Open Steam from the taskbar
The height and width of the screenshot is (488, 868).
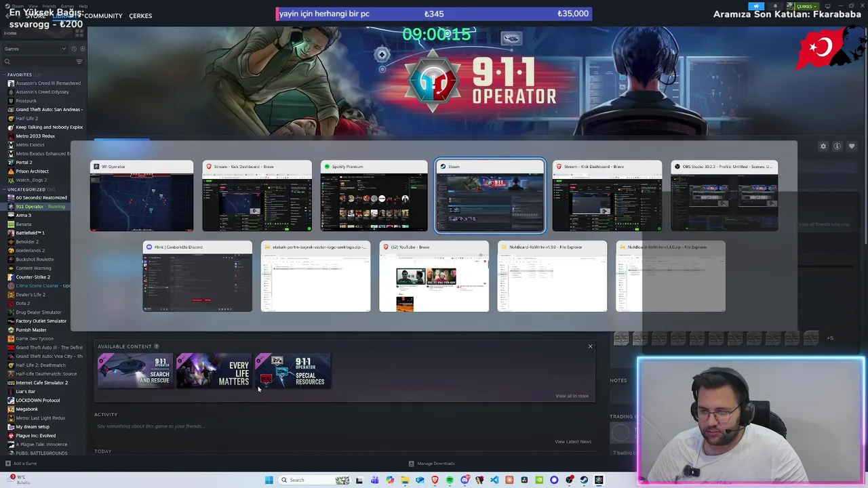tap(584, 480)
